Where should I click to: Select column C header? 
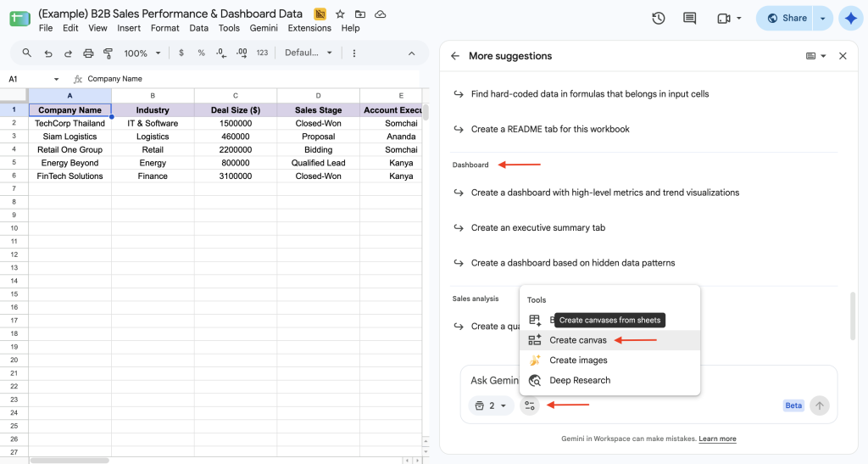[236, 95]
